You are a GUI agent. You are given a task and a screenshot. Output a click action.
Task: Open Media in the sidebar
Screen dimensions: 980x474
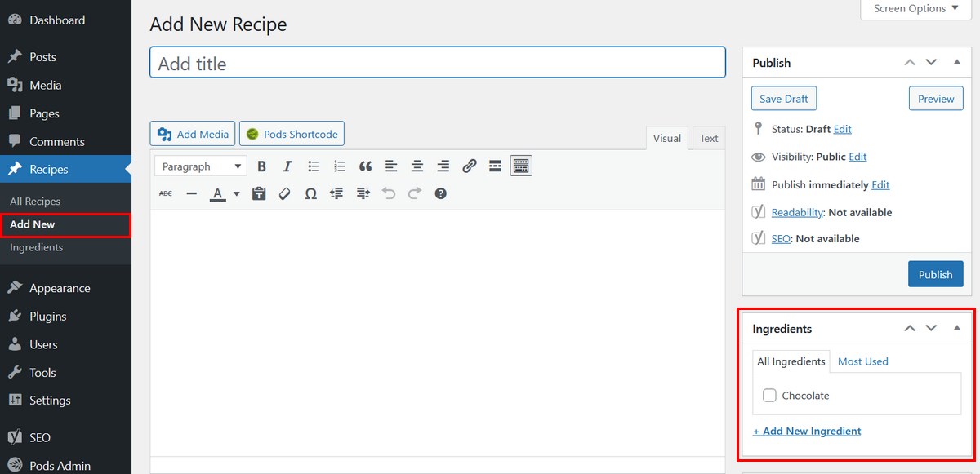65,85
